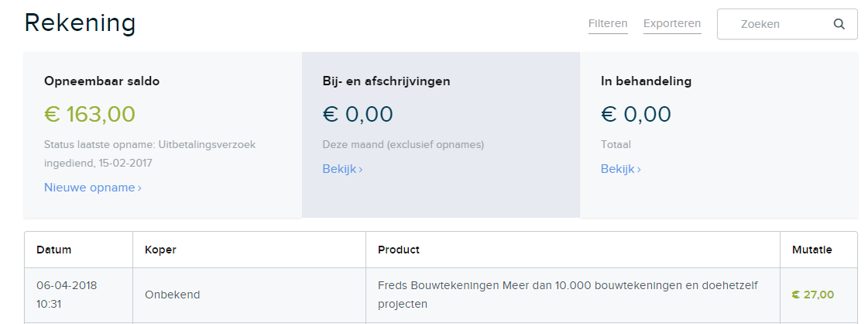This screenshot has width=868, height=324.
Task: Open Bekijk under Bij- en afschrijvingen
Action: pos(342,169)
